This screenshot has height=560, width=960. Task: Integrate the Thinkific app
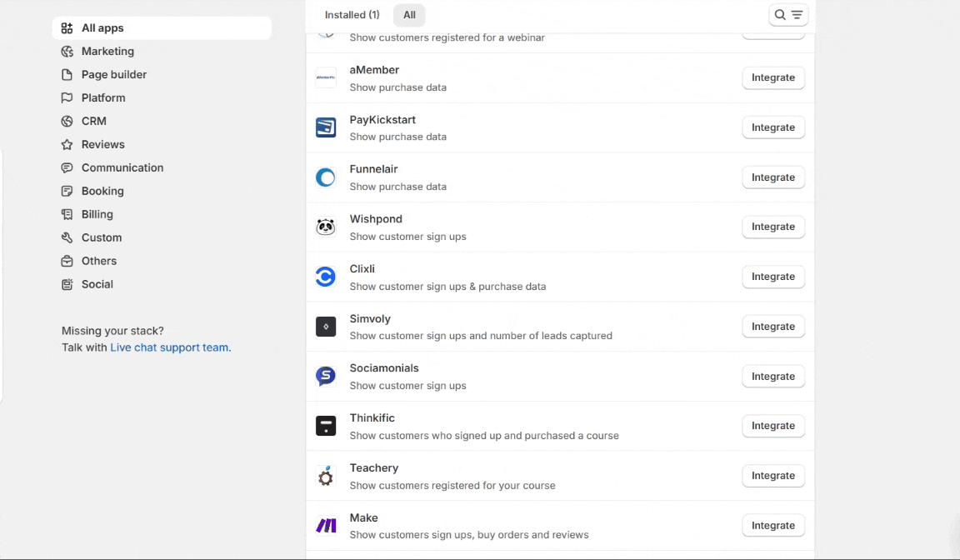[x=773, y=426]
